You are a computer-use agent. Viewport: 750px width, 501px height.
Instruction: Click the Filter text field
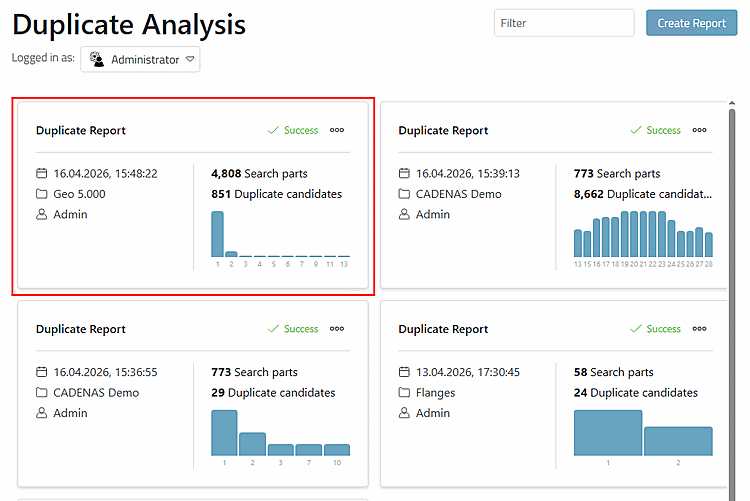[564, 23]
